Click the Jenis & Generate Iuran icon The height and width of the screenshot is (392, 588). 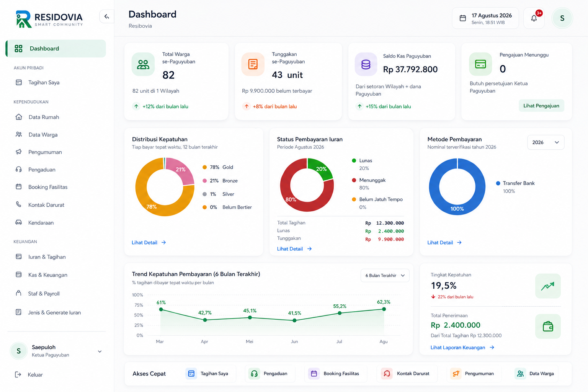point(19,312)
